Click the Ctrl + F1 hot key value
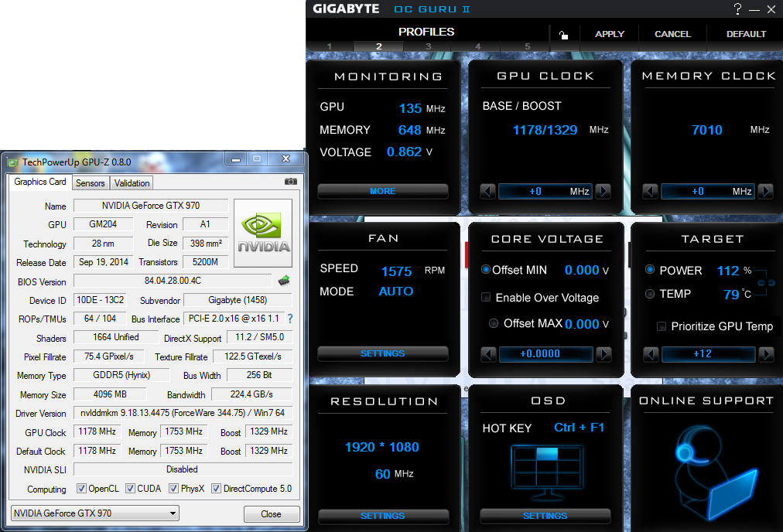Image resolution: width=783 pixels, height=532 pixels. click(580, 428)
